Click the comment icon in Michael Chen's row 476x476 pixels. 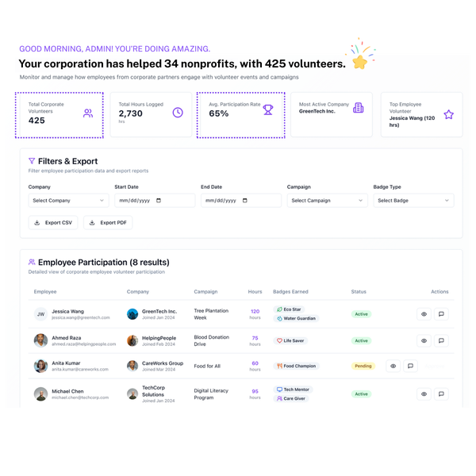[x=441, y=393]
